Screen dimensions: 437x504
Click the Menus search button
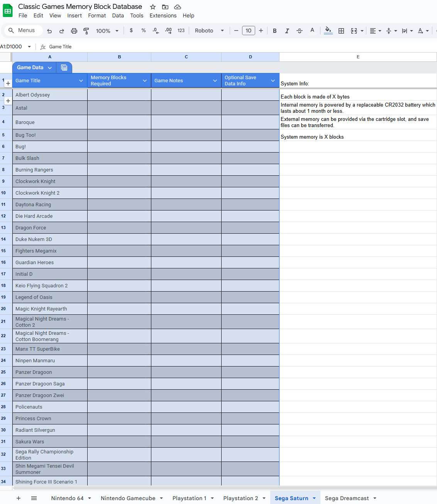point(22,31)
